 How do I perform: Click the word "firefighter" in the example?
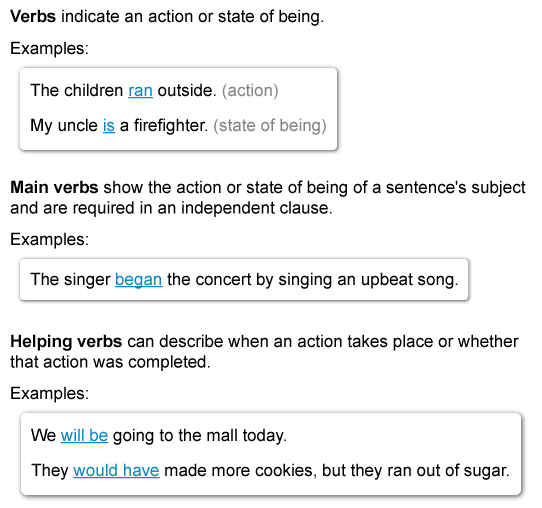[171, 125]
